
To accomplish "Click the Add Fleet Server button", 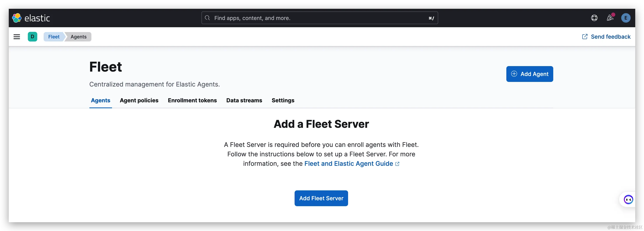I will [321, 198].
